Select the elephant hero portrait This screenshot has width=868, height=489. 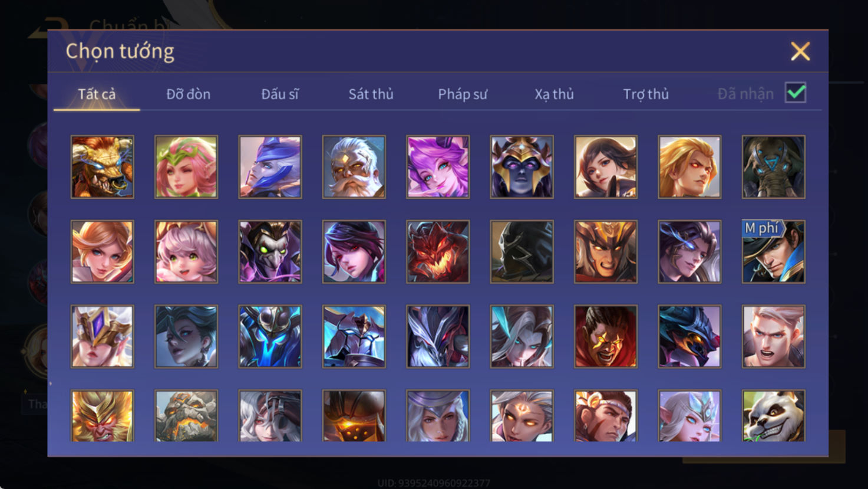tap(773, 167)
